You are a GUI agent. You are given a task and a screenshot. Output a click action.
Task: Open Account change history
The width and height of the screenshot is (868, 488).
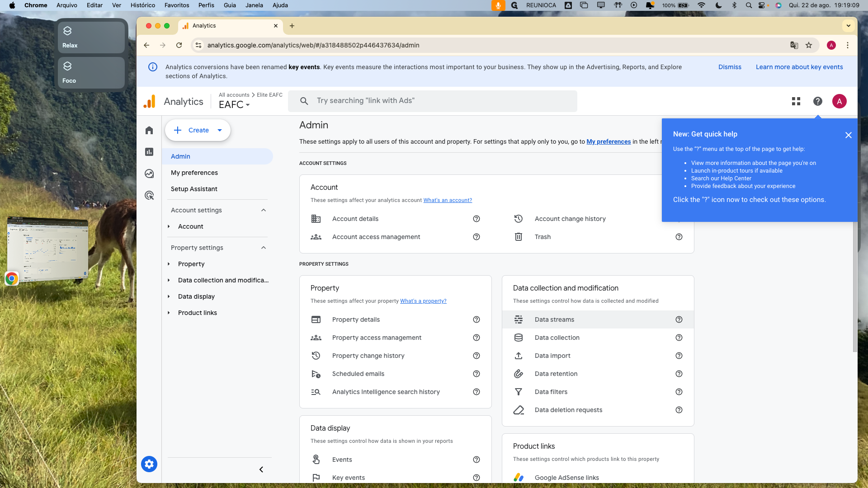pos(570,219)
